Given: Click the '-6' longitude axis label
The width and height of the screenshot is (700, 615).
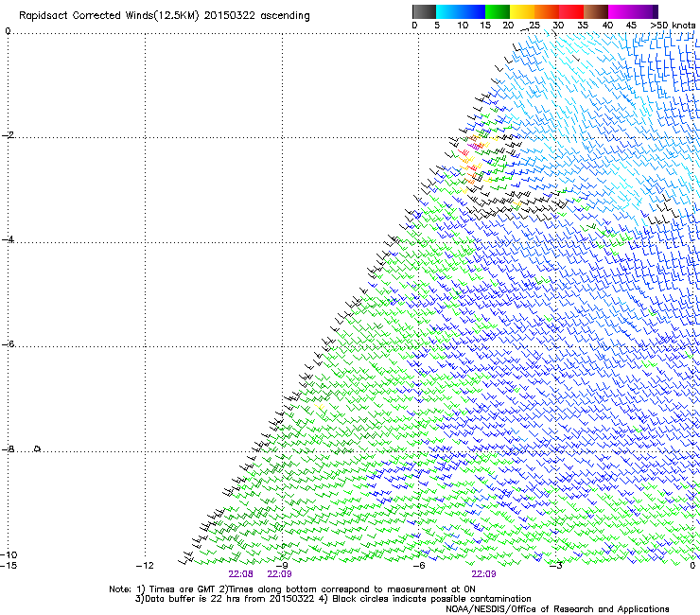Looking at the screenshot, I should tap(418, 566).
